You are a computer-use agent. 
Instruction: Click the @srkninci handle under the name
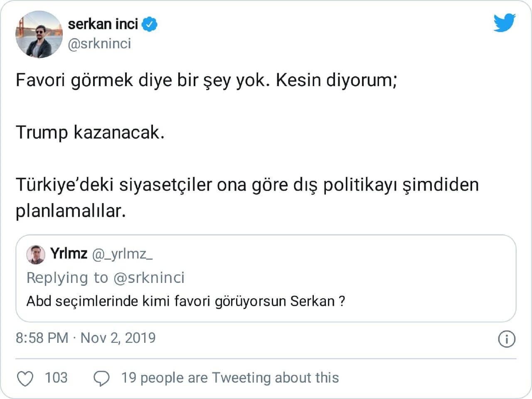point(99,43)
